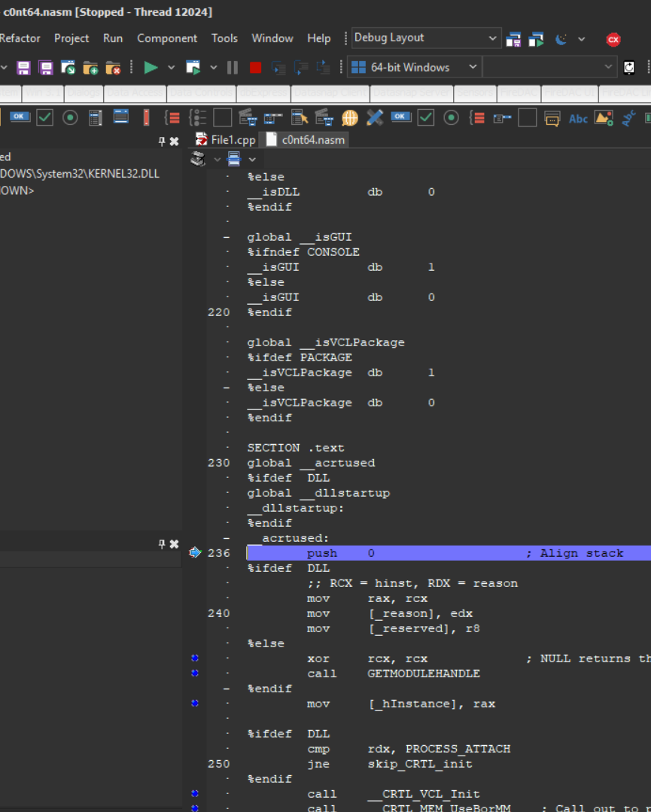Toggle breakpoint on the xor rcx line
This screenshot has width=651, height=812.
[195, 658]
